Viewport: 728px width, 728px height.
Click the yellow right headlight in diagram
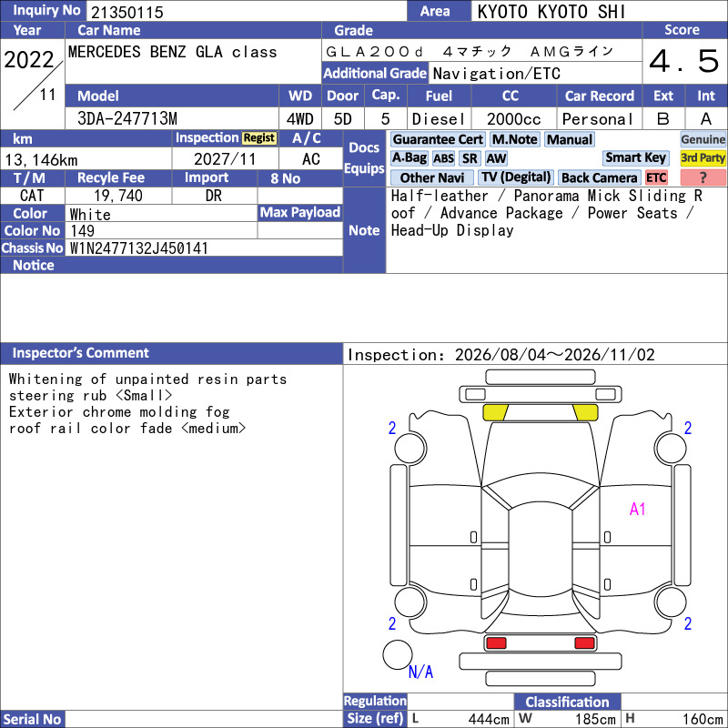(x=585, y=412)
